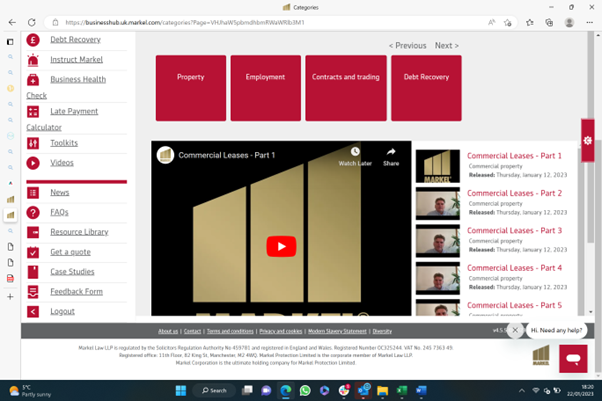Open the Videos sidebar link
The width and height of the screenshot is (602, 401).
pyautogui.click(x=62, y=163)
